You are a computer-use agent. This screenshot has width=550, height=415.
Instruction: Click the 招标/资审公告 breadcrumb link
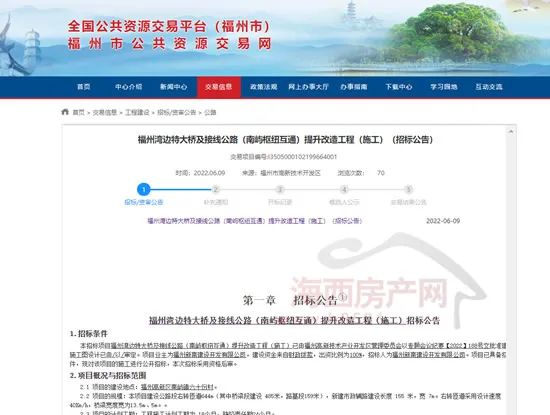click(x=176, y=112)
